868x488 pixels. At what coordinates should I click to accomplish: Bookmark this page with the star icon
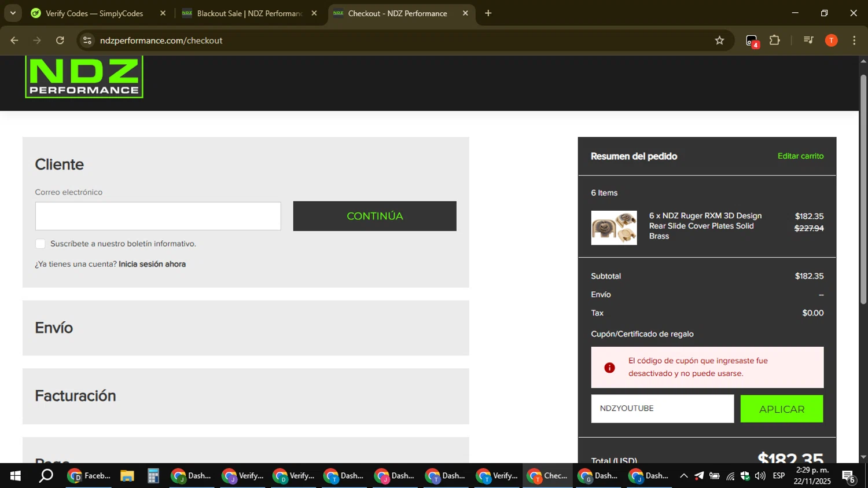pos(719,41)
